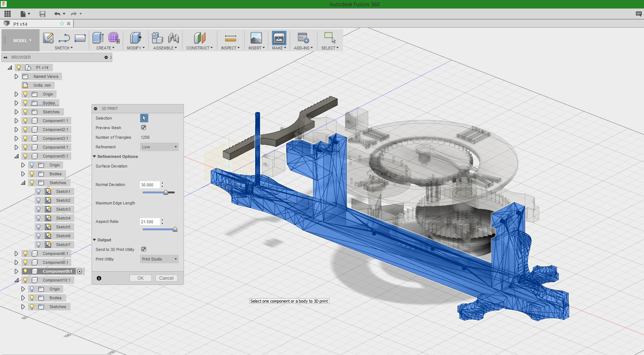Click the Create Form sculpt icon
This screenshot has width=644, height=355.
tap(114, 38)
